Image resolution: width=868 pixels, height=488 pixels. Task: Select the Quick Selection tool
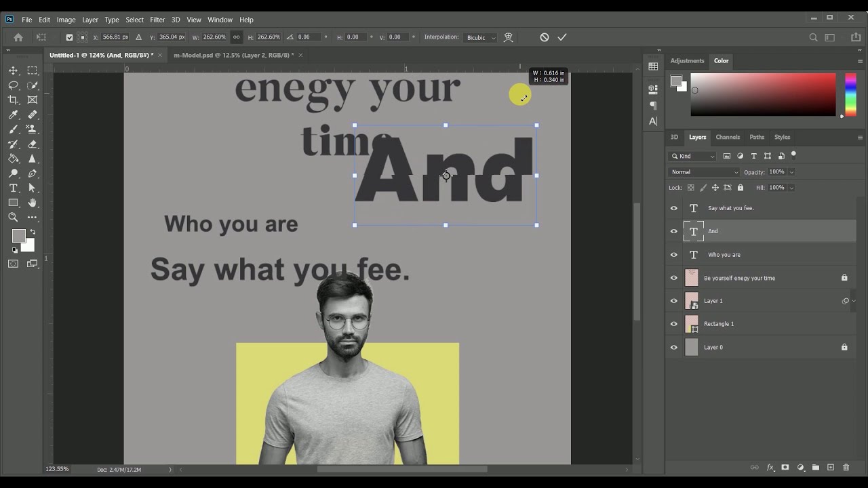(32, 85)
